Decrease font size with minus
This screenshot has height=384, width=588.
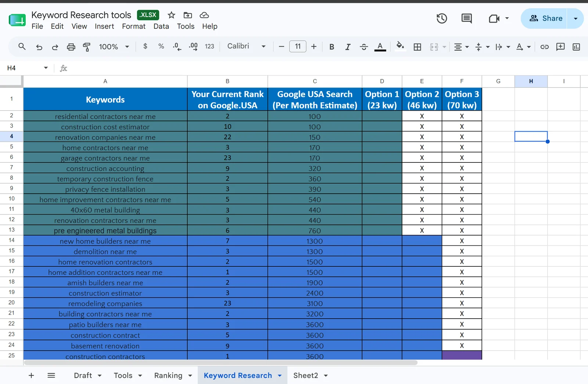[282, 47]
